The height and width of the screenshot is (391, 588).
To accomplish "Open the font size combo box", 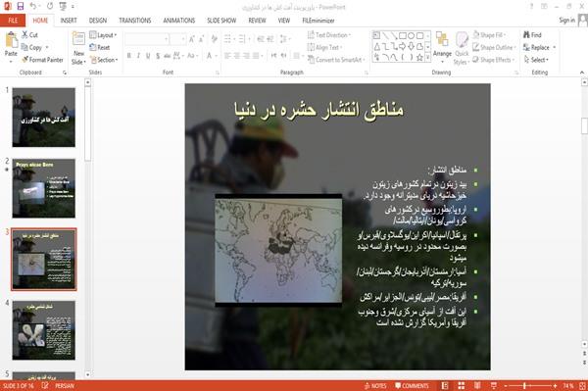I will pos(177,39).
